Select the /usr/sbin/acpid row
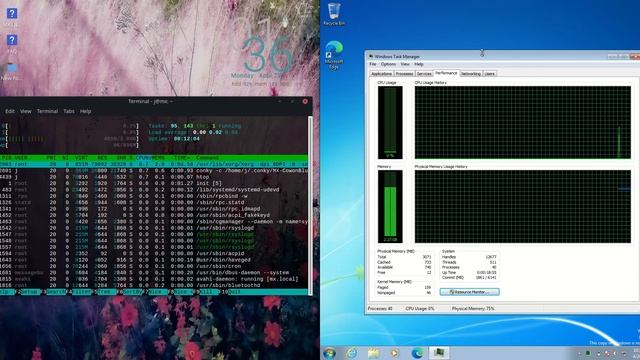 tap(154, 253)
